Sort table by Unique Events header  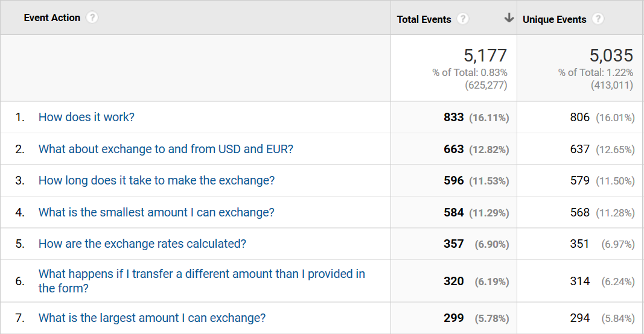point(554,19)
